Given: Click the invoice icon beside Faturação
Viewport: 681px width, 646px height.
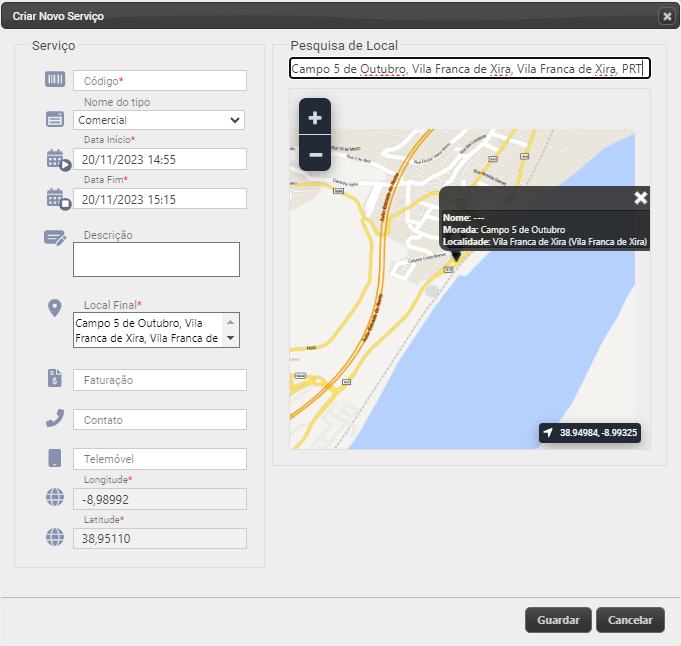Looking at the screenshot, I should (55, 378).
